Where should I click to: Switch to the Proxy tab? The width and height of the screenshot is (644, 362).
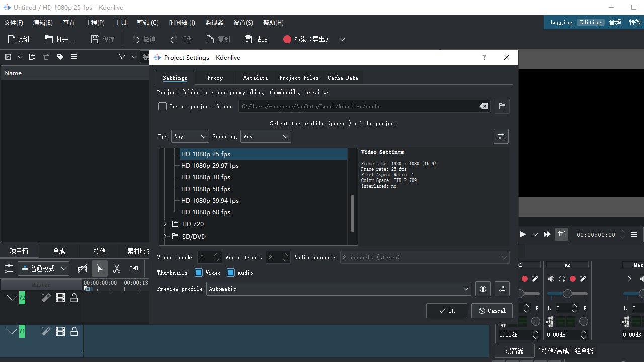coord(215,78)
